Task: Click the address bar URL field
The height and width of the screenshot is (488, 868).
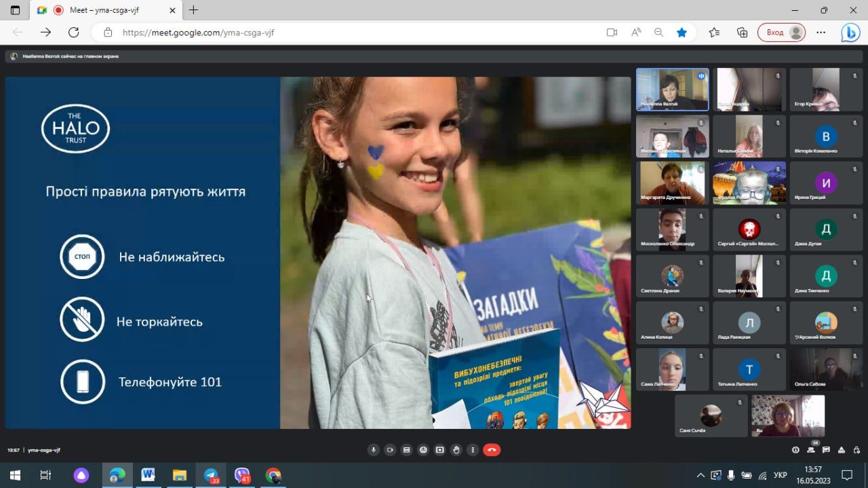Action: 353,32
